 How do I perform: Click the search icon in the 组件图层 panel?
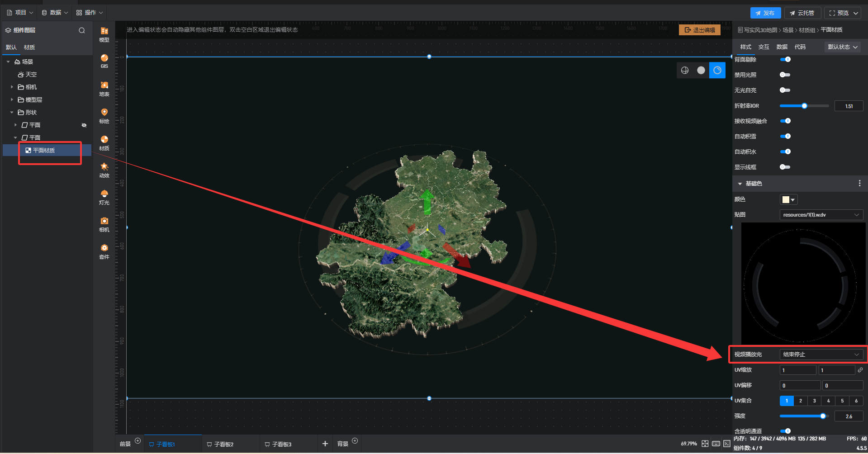click(x=82, y=30)
